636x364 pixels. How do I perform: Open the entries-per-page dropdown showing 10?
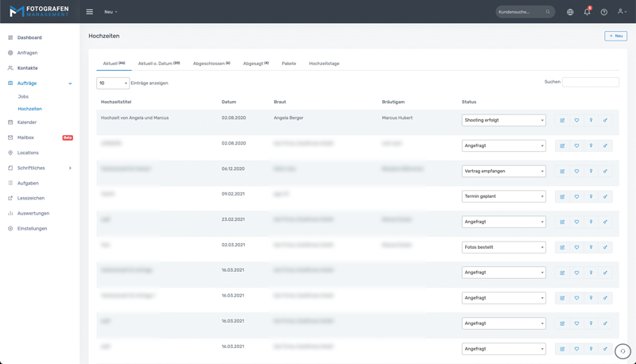coord(113,83)
